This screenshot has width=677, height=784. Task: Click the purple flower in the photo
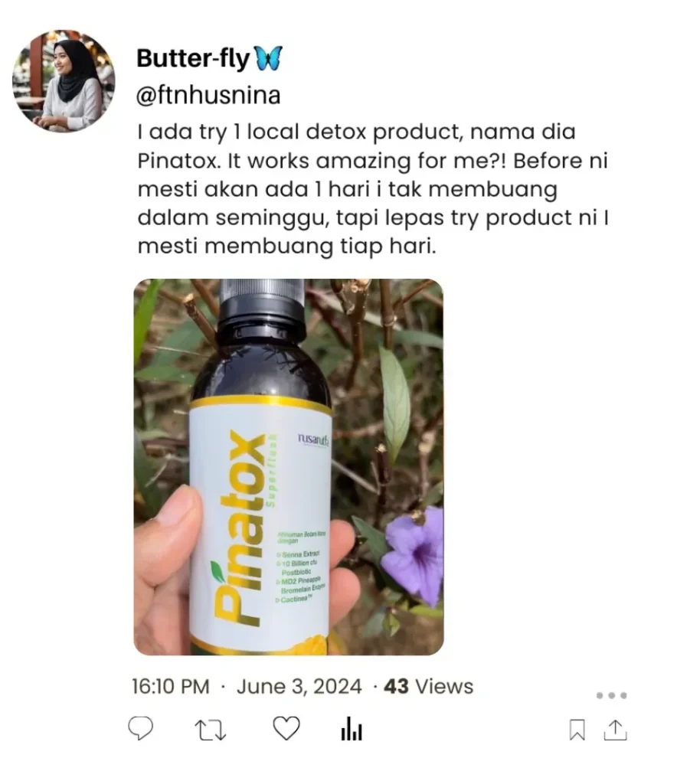414,554
